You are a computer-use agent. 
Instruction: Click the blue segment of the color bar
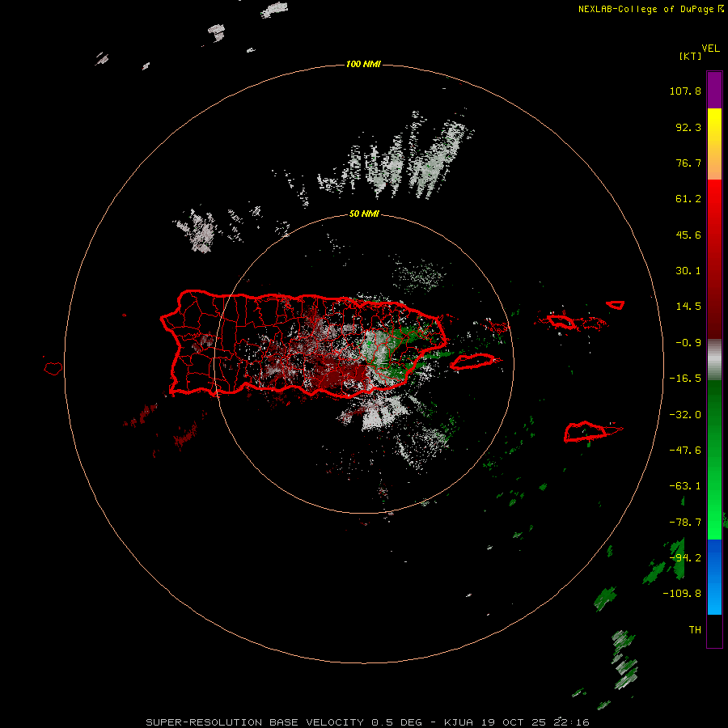(x=714, y=577)
